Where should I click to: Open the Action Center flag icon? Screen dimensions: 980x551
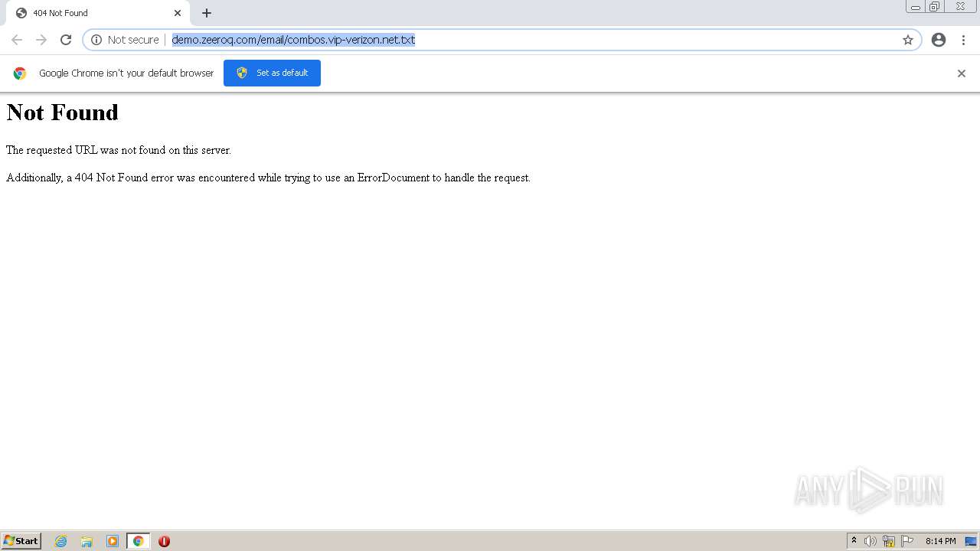point(907,541)
